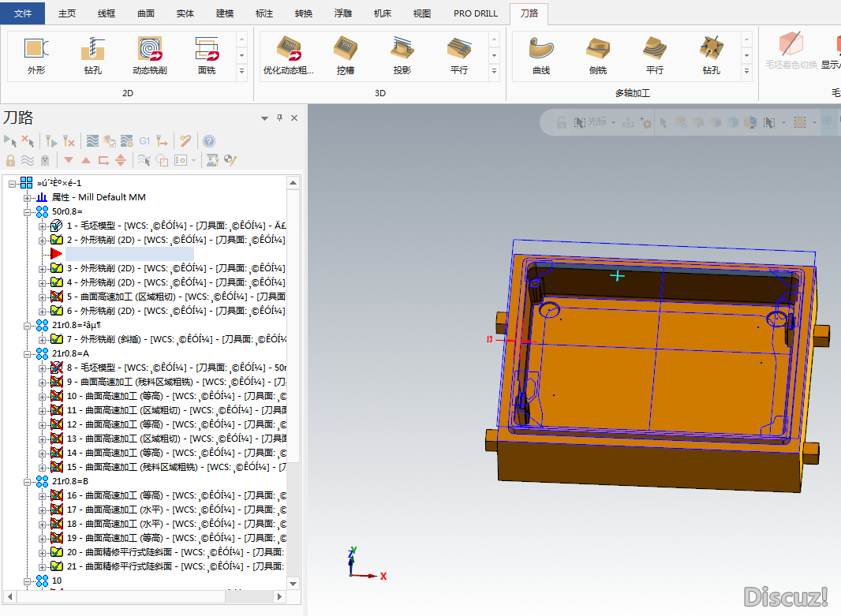The width and height of the screenshot is (841, 616).
Task: Regenerate all dirty operations
Action: pos(69,141)
